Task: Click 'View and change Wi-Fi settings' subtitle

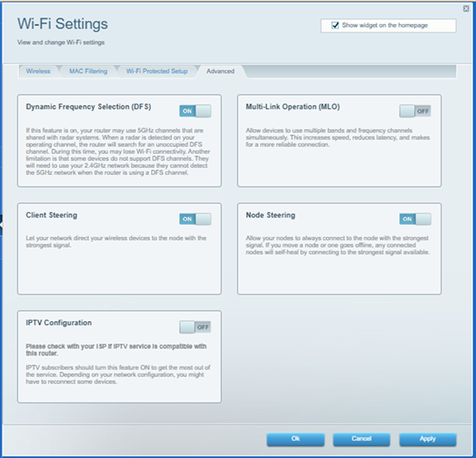Action: click(61, 43)
